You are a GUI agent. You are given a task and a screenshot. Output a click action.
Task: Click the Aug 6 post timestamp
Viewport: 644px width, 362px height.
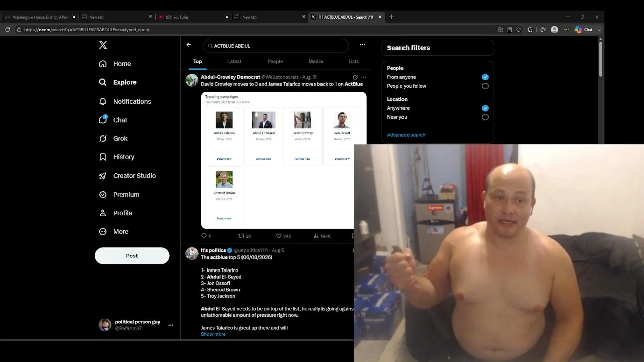tap(278, 250)
